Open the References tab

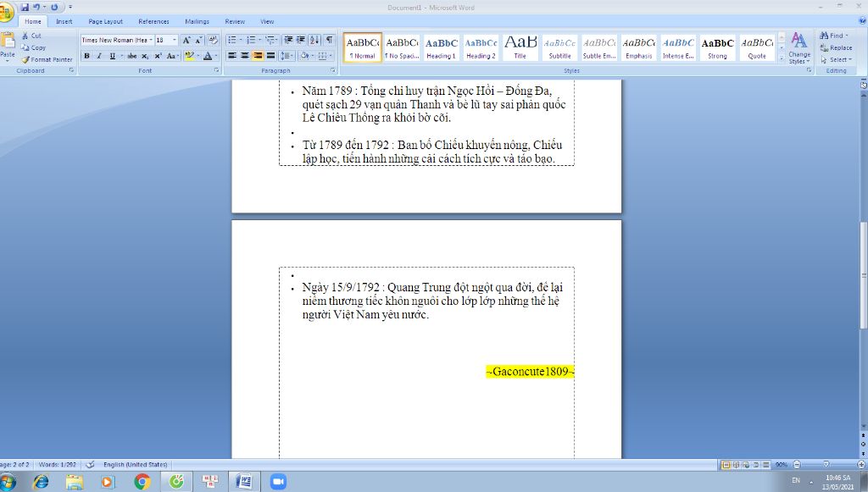tap(154, 21)
